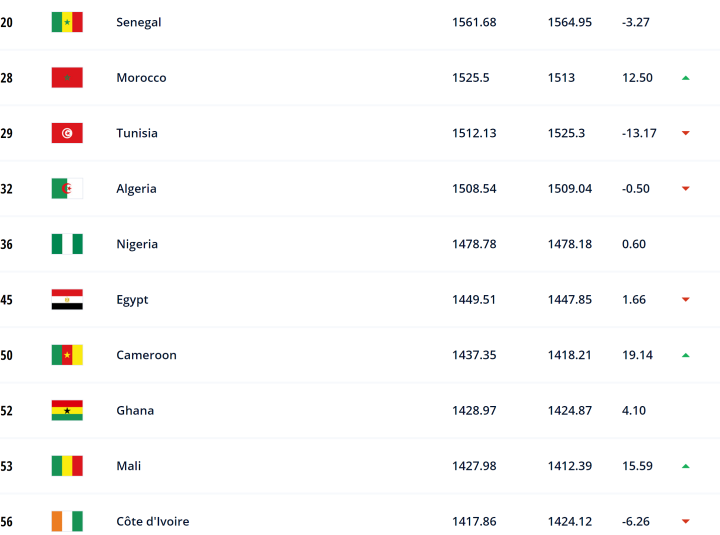Open the Senegal team link

139,22
